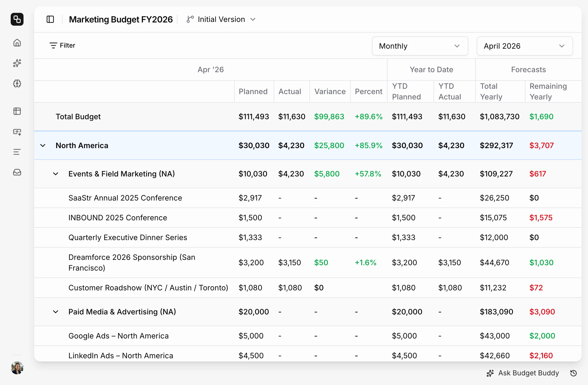The height and width of the screenshot is (385, 588).
Task: Click the history clock icon
Action: pos(574,373)
